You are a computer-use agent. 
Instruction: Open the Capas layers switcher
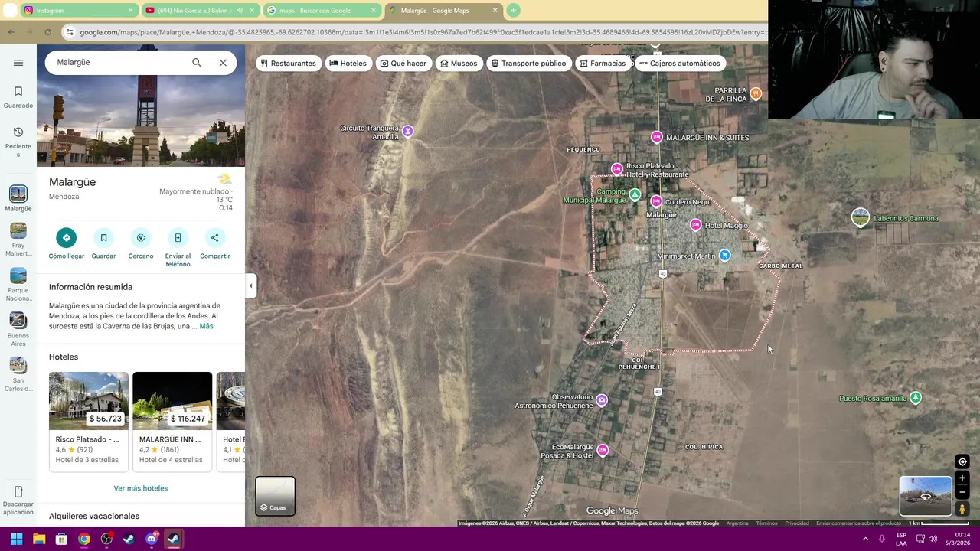[275, 496]
